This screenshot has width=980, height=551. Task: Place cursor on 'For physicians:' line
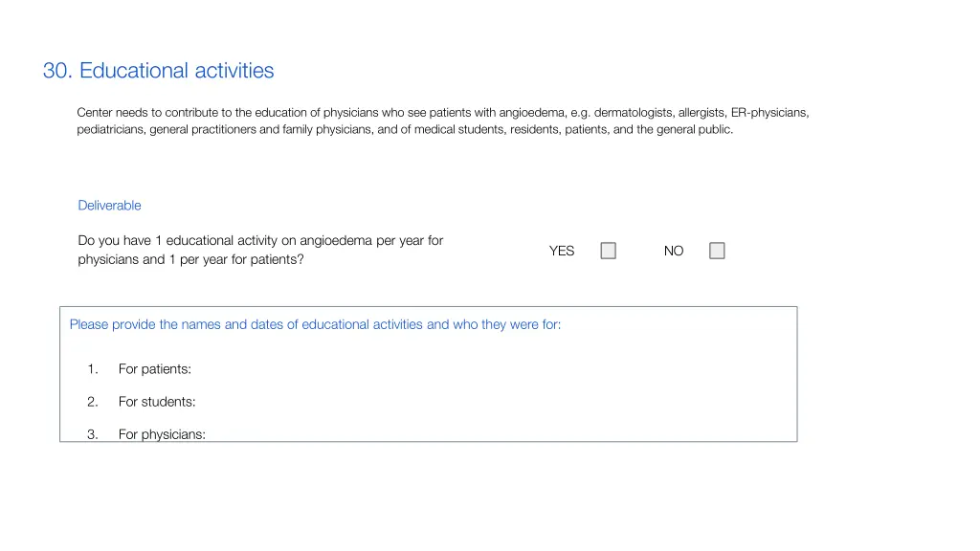[162, 434]
